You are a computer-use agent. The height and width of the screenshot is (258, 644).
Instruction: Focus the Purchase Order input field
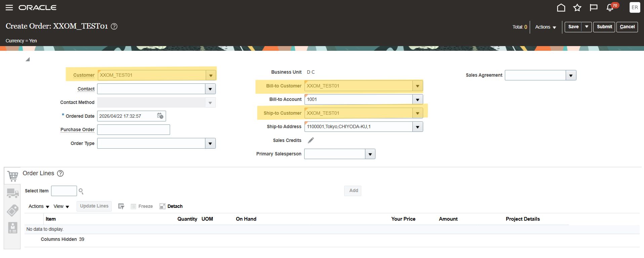pyautogui.click(x=133, y=130)
